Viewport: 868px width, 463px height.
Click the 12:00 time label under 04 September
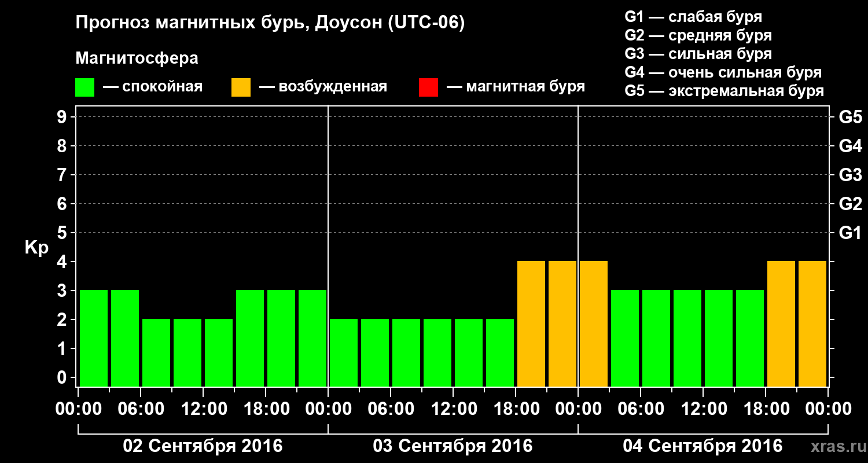703,409
